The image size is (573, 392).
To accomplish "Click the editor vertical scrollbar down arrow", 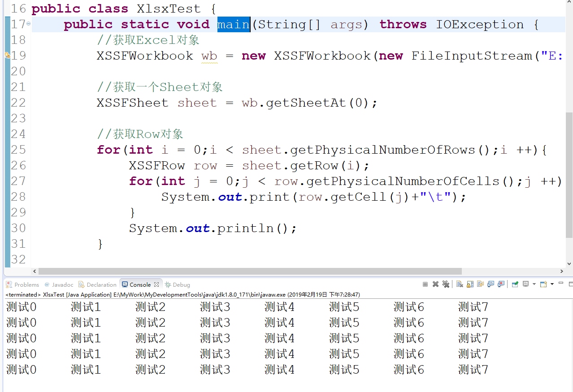I will click(x=569, y=264).
